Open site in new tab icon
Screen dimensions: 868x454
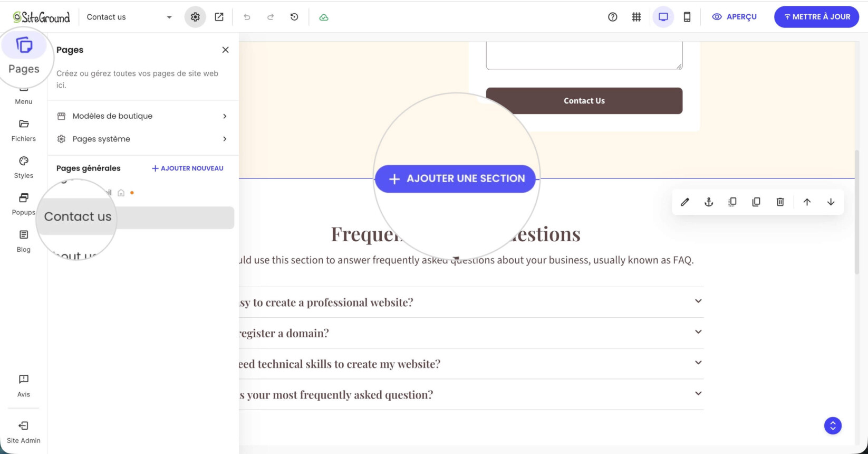coord(219,17)
